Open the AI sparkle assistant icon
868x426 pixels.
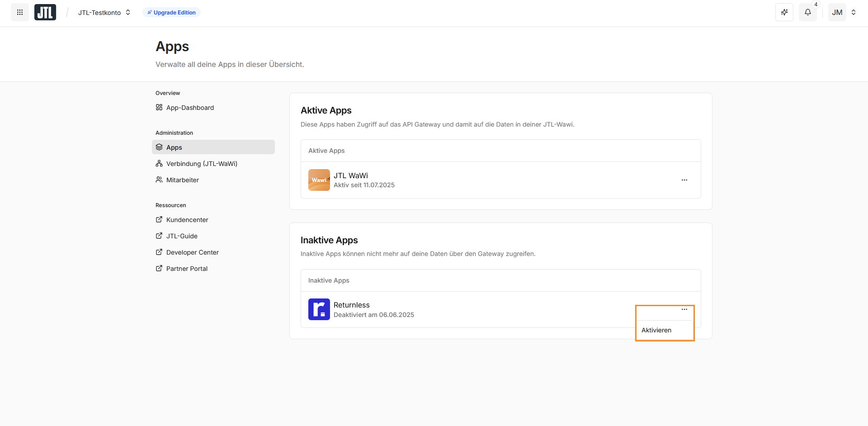[x=784, y=12]
